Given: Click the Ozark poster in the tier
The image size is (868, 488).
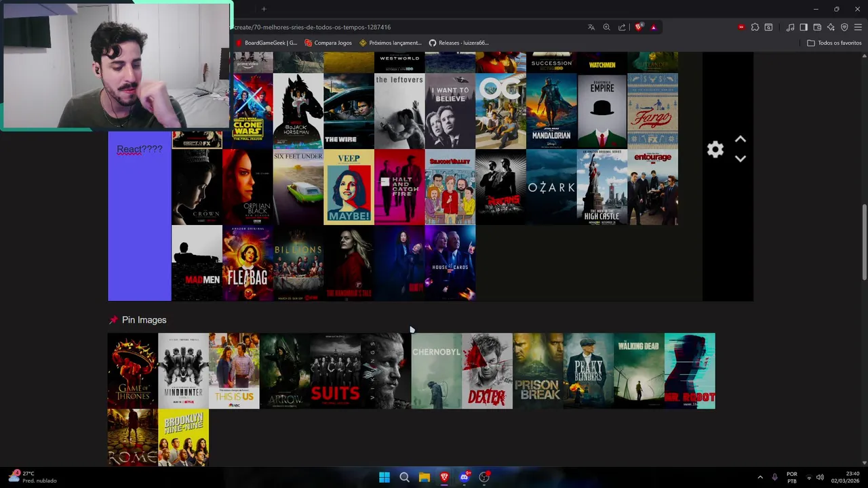Looking at the screenshot, I should (x=551, y=187).
